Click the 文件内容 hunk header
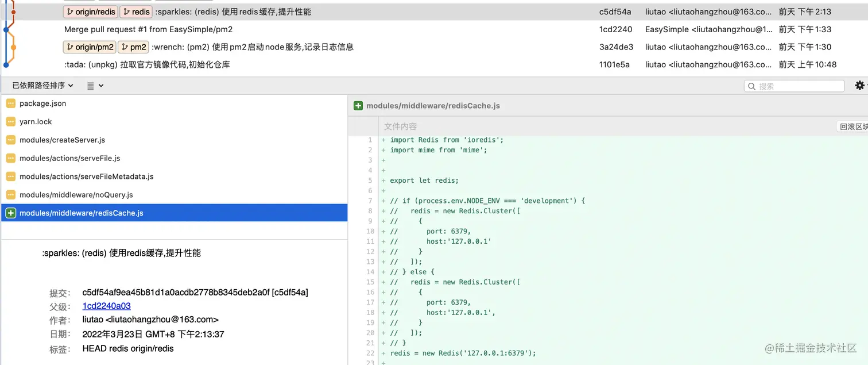Image resolution: width=868 pixels, height=365 pixels. tap(400, 126)
